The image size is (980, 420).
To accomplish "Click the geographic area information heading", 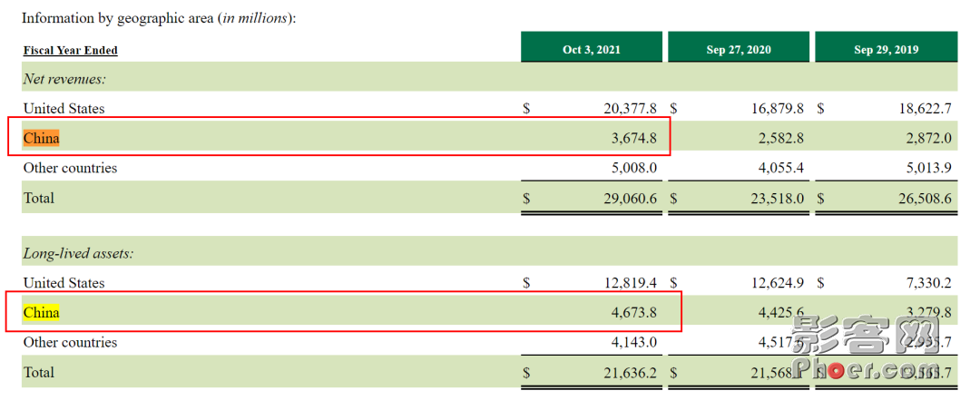I will pos(159,18).
